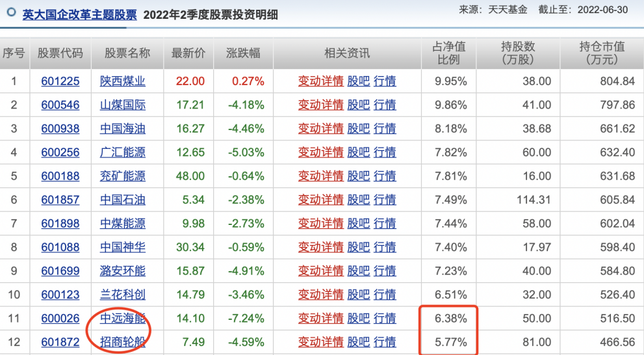Click stock code 600026
644x355 pixels.
[60, 319]
